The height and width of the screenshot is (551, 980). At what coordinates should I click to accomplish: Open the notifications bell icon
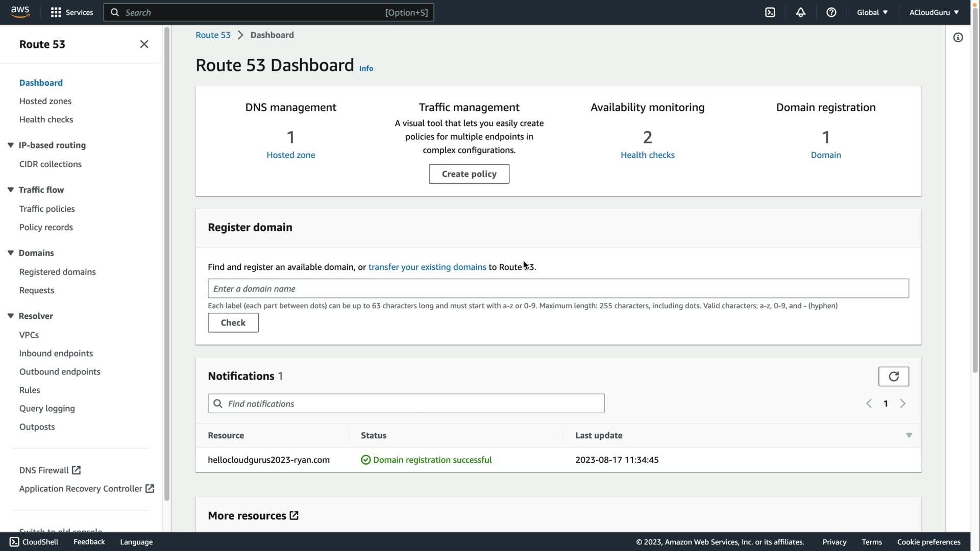tap(800, 12)
